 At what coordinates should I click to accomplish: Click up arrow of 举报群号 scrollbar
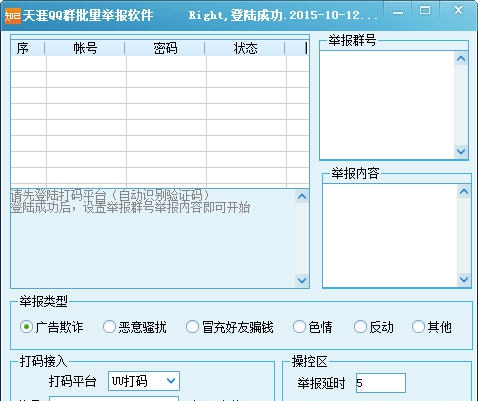461,59
